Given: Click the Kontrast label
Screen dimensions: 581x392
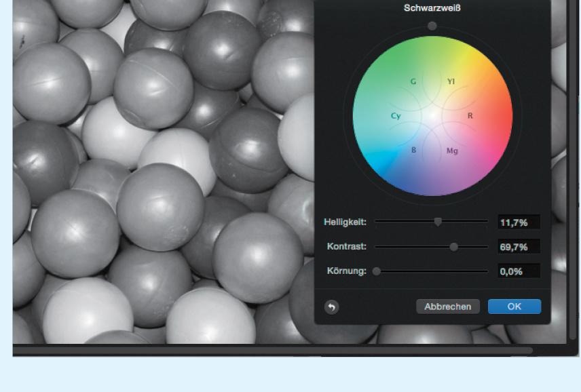Looking at the screenshot, I should 346,247.
